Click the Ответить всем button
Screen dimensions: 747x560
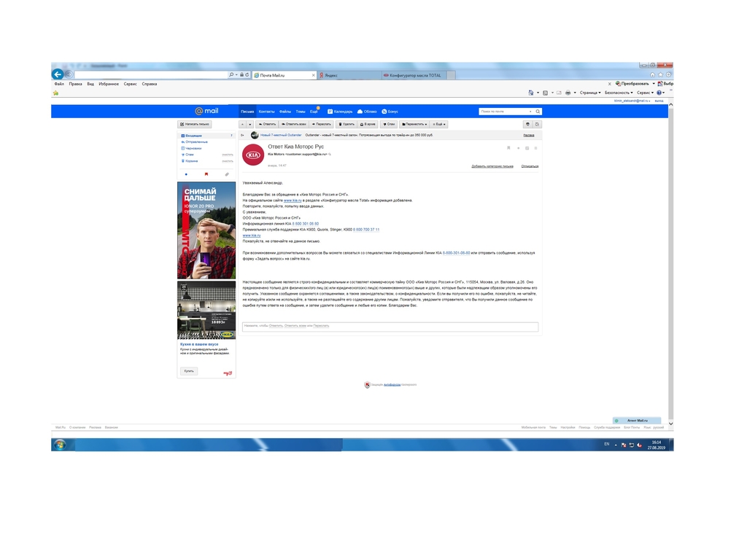293,124
